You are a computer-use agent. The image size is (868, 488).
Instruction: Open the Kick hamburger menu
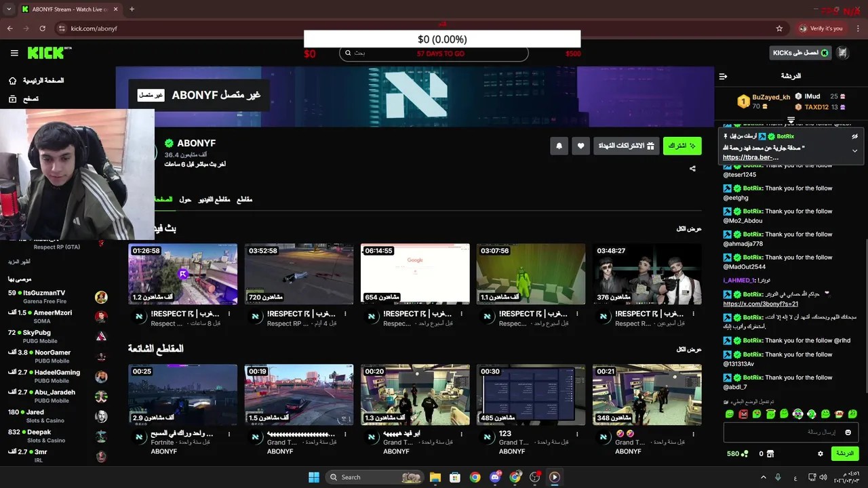click(14, 53)
